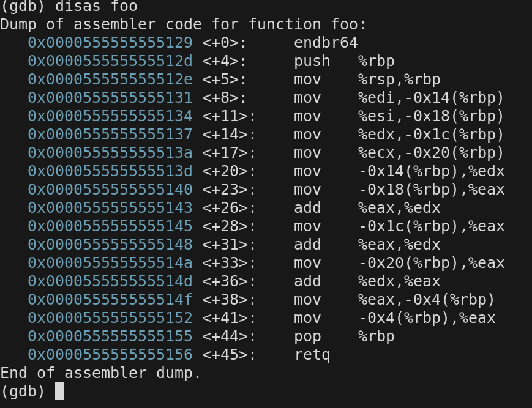532x408 pixels.
Task: Click operand "%edi,-0x14(%rbp)"
Action: (431, 98)
